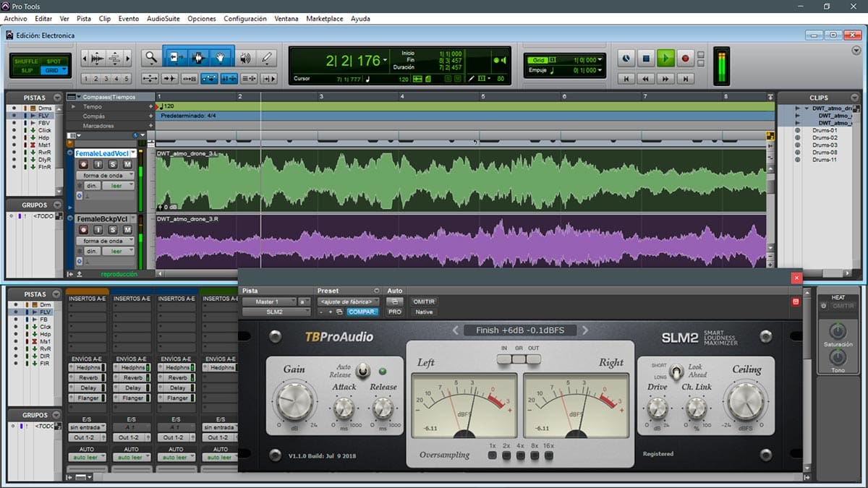
Task: Load the previous SLM2 preset with left arrow
Action: pos(456,330)
